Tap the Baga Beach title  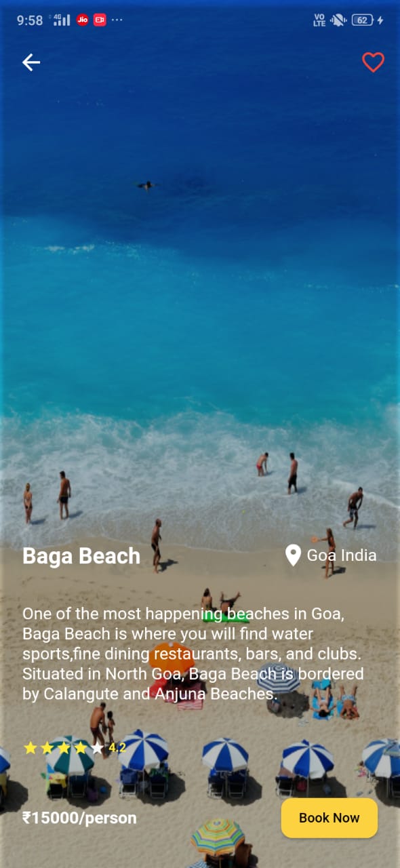[x=81, y=556]
